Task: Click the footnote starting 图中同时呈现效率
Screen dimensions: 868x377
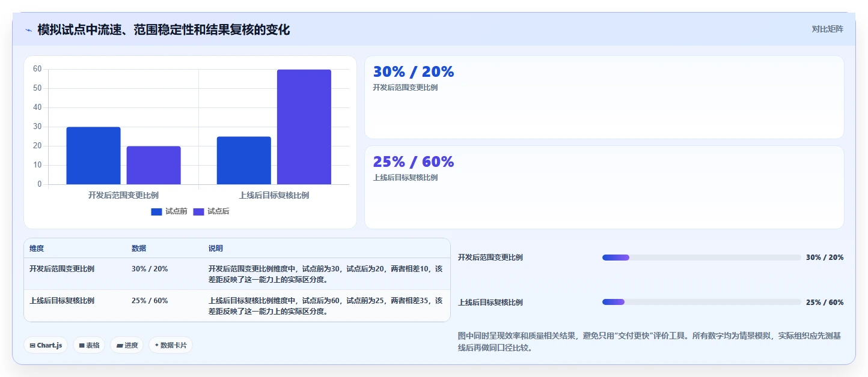Action: (x=649, y=342)
